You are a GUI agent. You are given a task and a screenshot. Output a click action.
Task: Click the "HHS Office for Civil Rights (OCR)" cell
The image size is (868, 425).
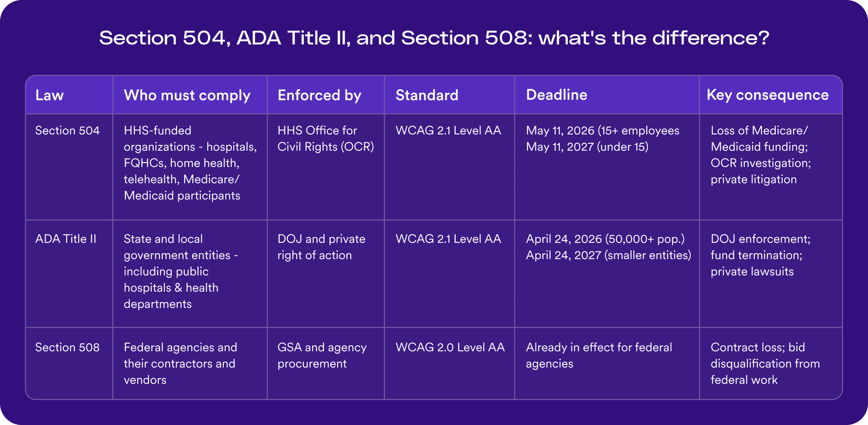(x=325, y=139)
